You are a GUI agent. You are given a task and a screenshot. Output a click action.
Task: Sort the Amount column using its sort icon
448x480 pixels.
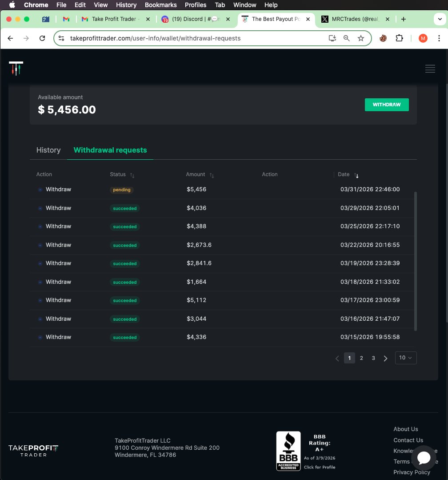pos(212,175)
